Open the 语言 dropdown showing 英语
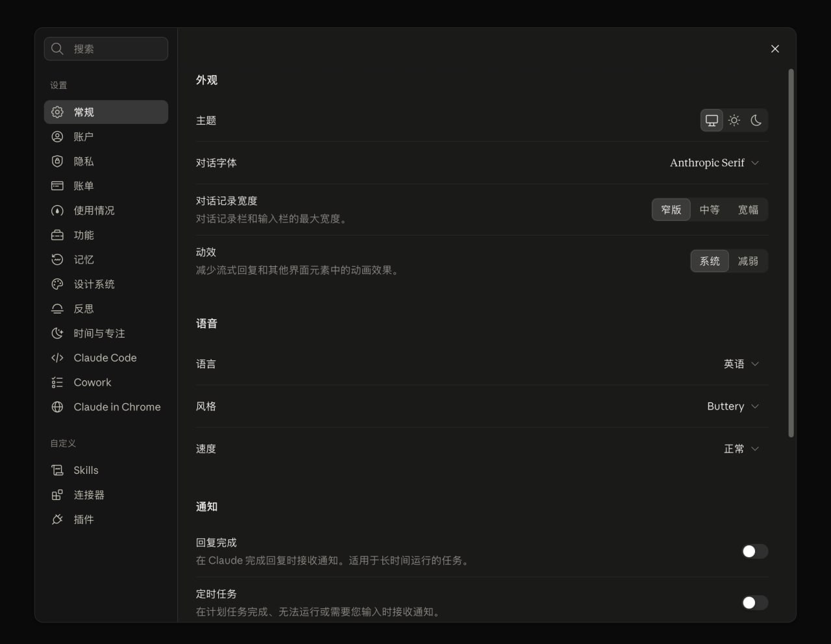 coord(741,364)
